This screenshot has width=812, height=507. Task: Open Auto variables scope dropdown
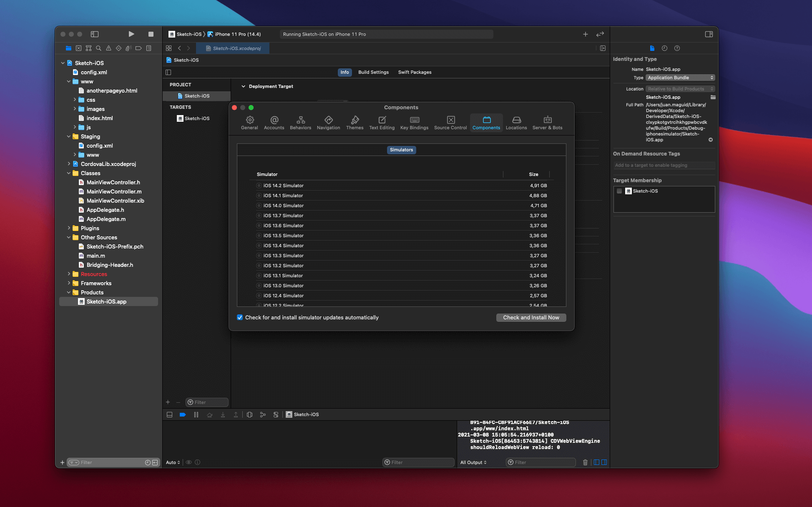click(173, 462)
